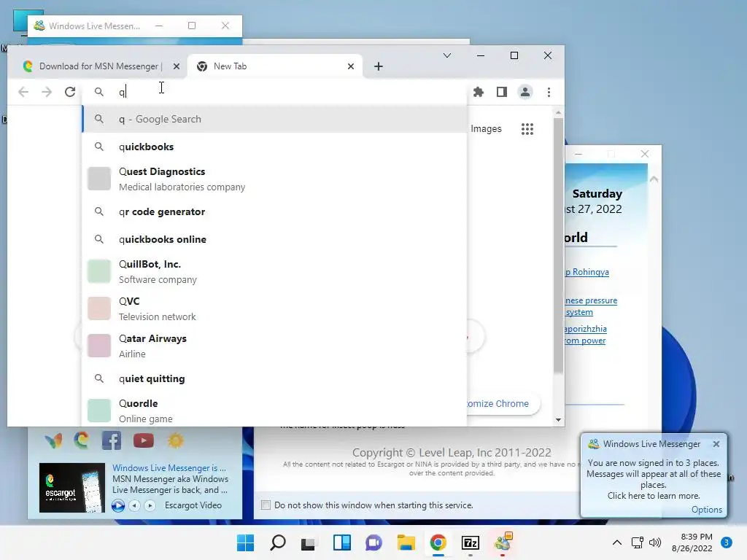Open the Windows Start menu
Viewport: 747px width, 560px height.
246,542
